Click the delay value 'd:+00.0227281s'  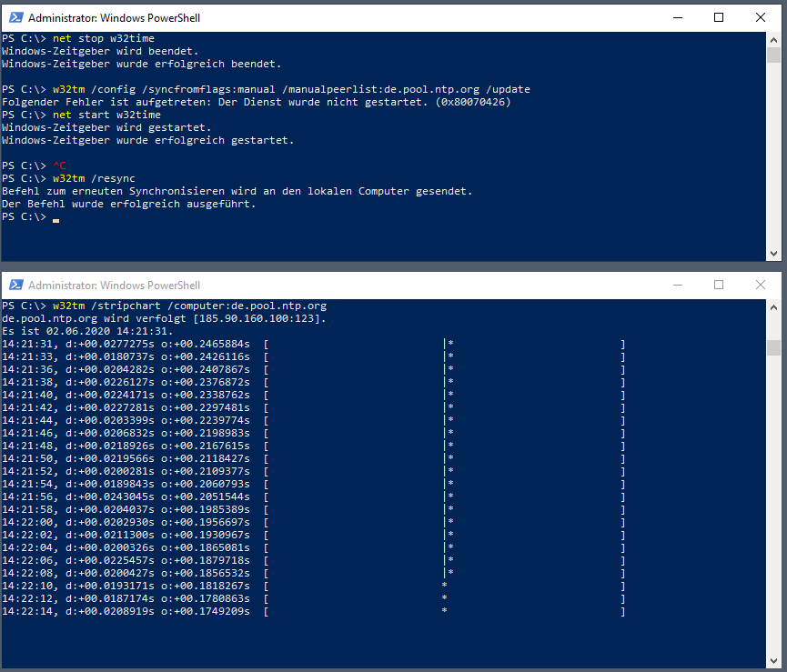(110, 407)
